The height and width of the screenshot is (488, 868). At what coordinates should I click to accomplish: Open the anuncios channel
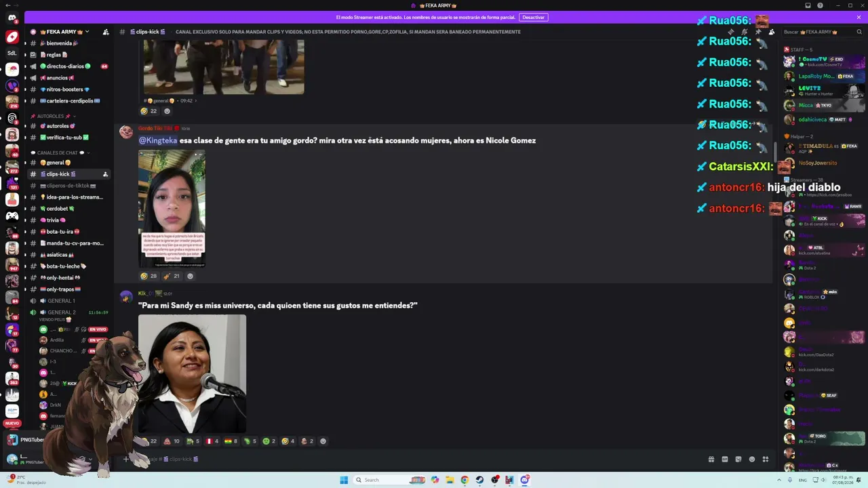[68, 78]
